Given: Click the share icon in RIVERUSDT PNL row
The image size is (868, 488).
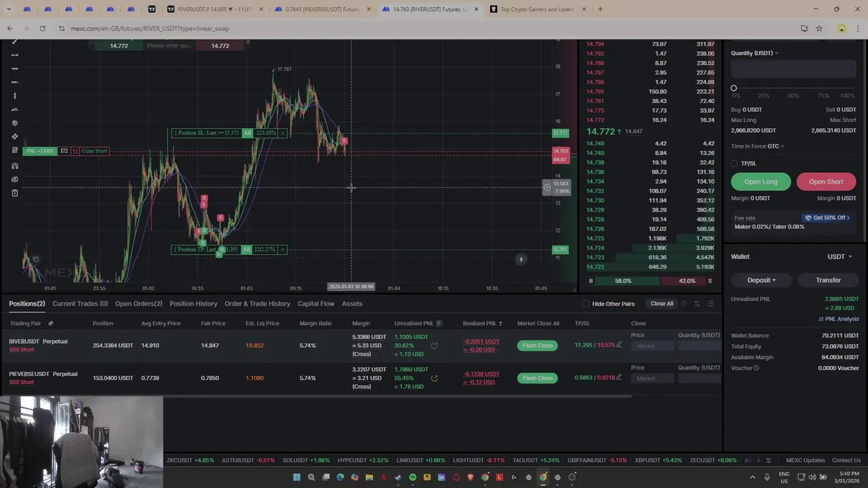Looking at the screenshot, I should (x=434, y=346).
